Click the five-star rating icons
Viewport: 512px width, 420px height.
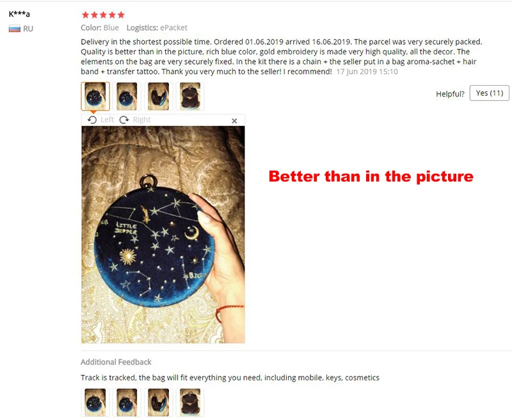coord(103,15)
